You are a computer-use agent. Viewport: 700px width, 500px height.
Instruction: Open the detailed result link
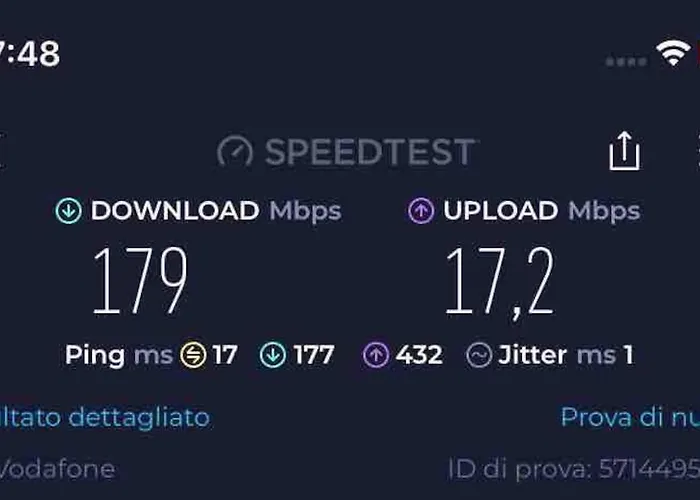(105, 418)
